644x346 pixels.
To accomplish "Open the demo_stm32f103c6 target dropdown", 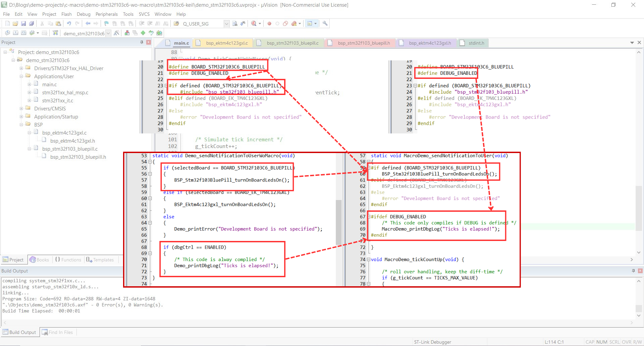I will (x=108, y=33).
